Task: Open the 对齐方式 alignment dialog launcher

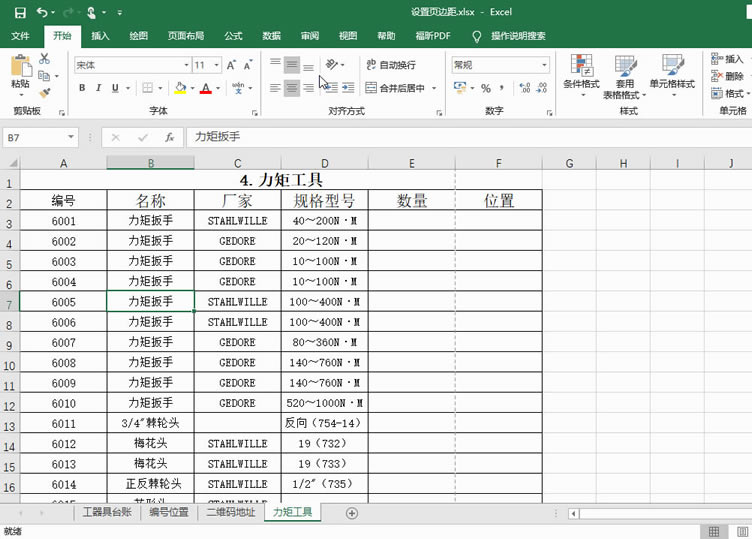Action: pos(439,113)
